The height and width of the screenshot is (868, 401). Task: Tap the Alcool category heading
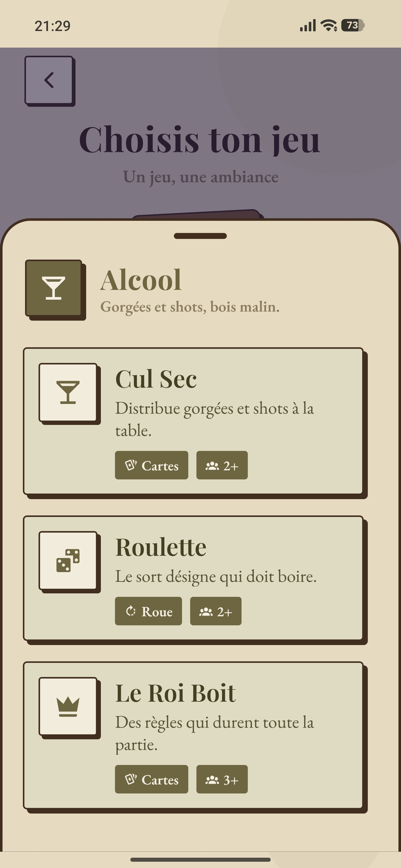point(141,280)
